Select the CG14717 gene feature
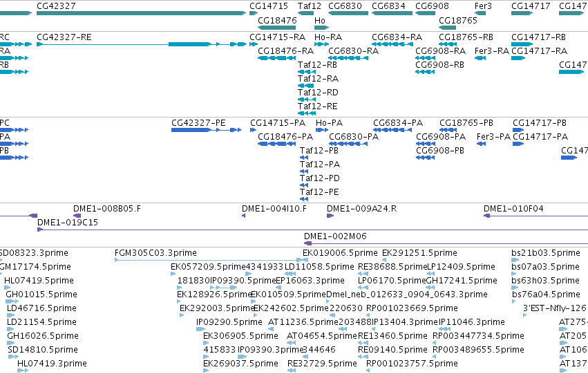This screenshot has height=374, width=588. 522,13
